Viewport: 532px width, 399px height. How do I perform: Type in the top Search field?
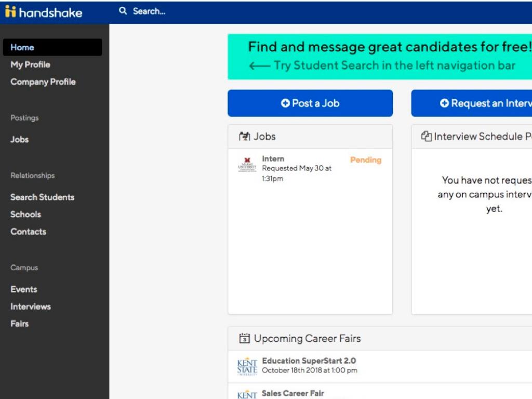coord(208,11)
